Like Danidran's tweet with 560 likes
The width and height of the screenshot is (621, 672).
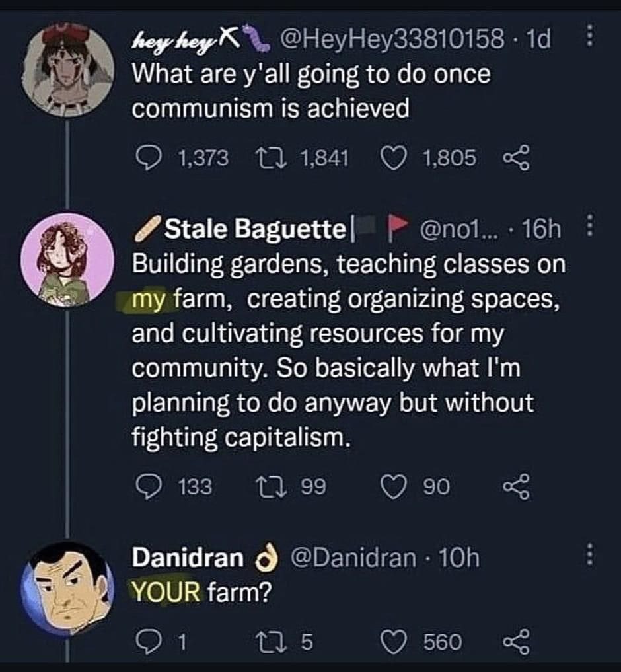point(394,641)
